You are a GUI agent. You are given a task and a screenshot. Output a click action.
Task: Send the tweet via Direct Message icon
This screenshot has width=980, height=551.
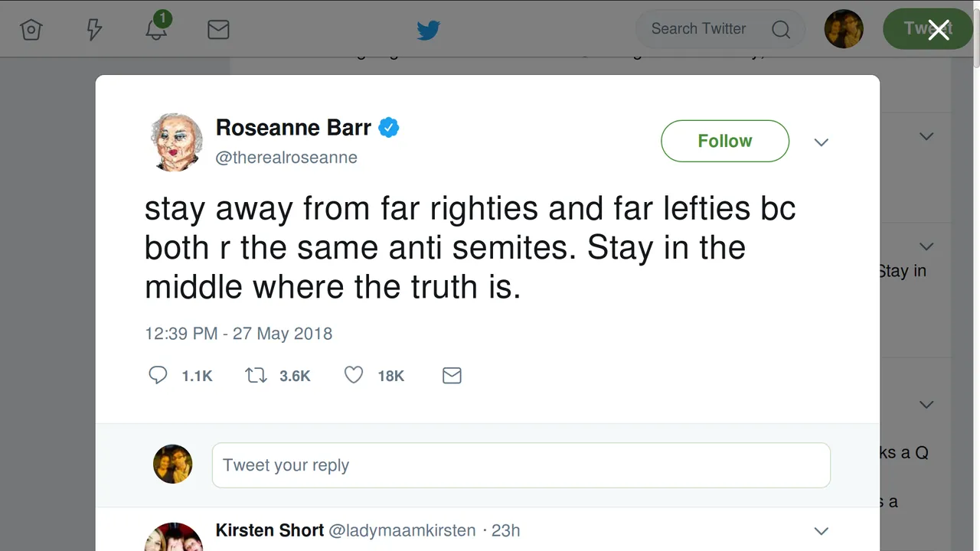pyautogui.click(x=452, y=375)
